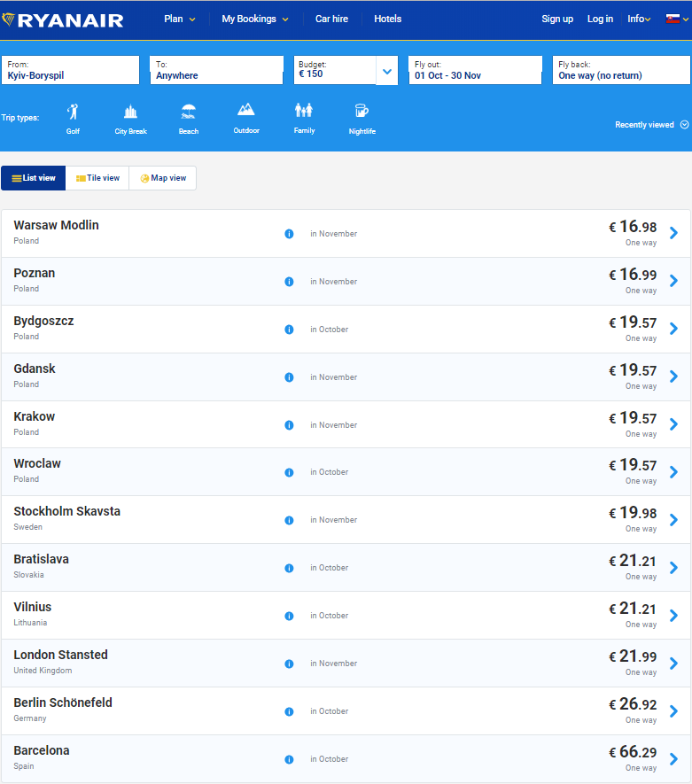This screenshot has height=784, width=692.
Task: Open the Fly back date picker
Action: (x=621, y=70)
